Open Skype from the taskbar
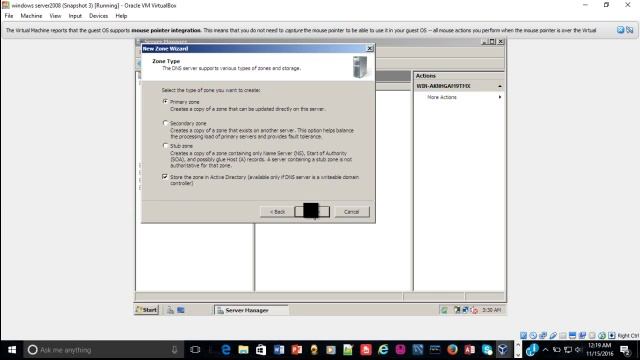 pyautogui.click(x=487, y=350)
